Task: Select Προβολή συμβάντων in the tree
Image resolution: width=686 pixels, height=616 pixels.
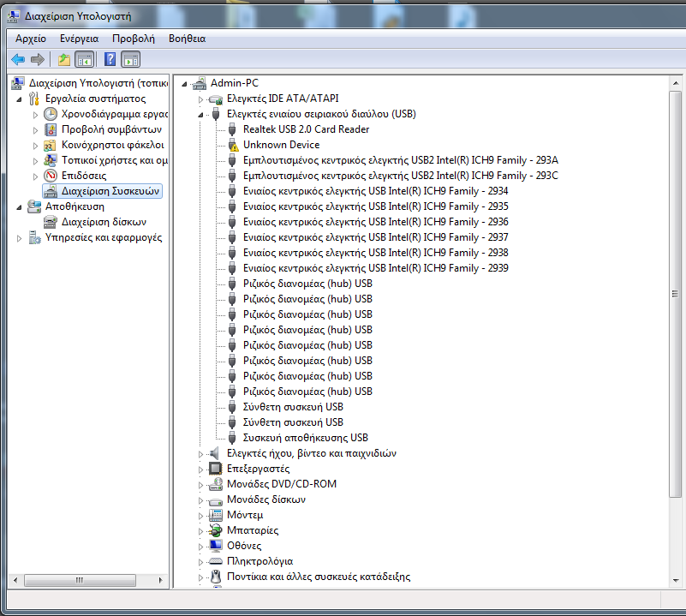Action: coord(111,129)
